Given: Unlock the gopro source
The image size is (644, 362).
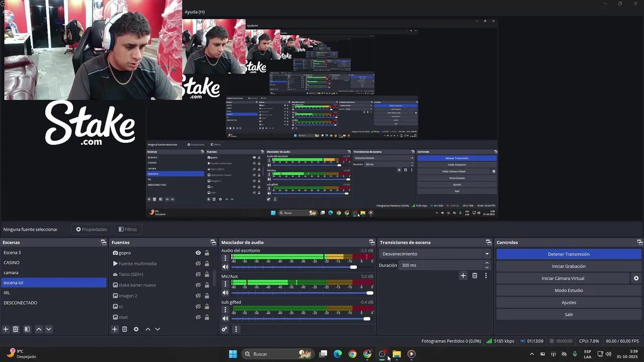Looking at the screenshot, I should click(207, 253).
